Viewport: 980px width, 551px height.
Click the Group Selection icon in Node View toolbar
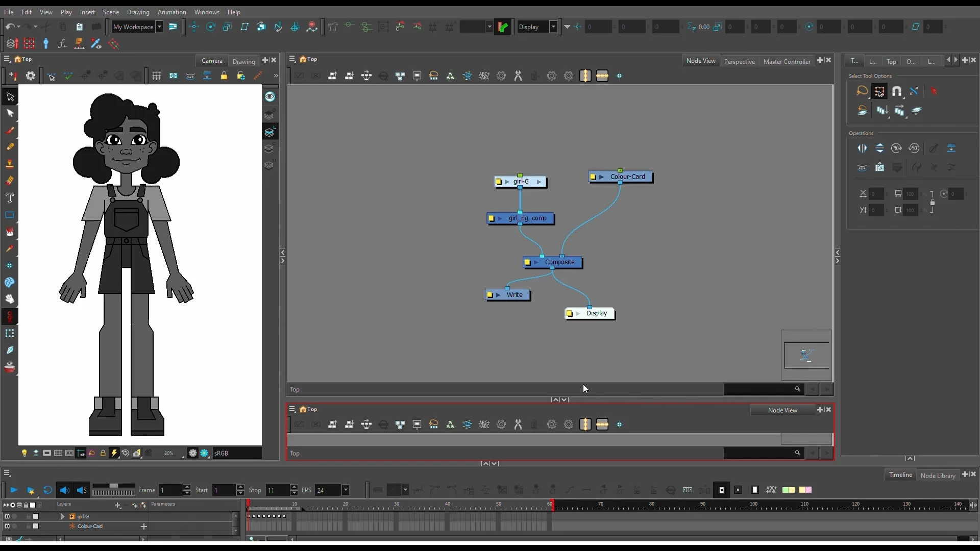pos(434,76)
